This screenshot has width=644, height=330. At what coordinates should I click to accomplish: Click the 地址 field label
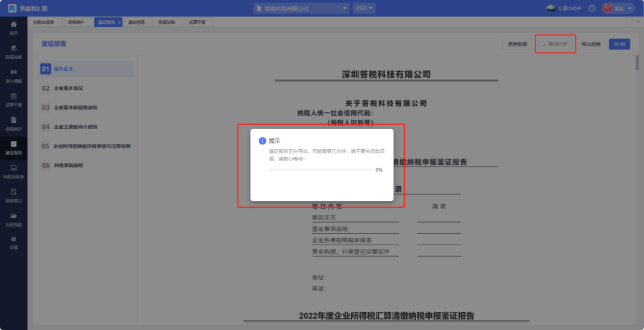pyautogui.click(x=319, y=278)
